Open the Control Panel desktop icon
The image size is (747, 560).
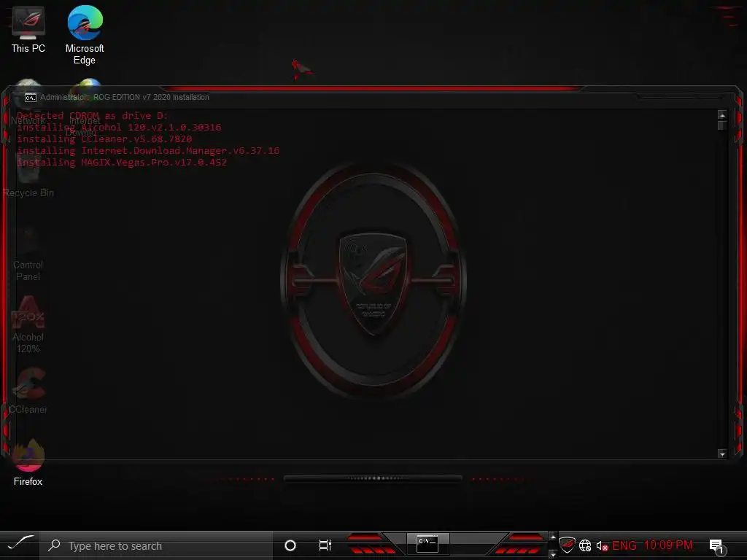pyautogui.click(x=28, y=252)
